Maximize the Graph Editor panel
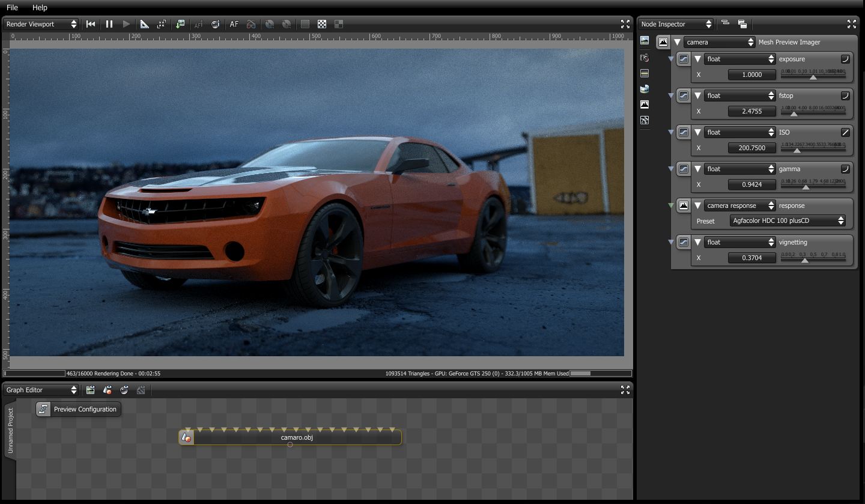 [x=625, y=390]
